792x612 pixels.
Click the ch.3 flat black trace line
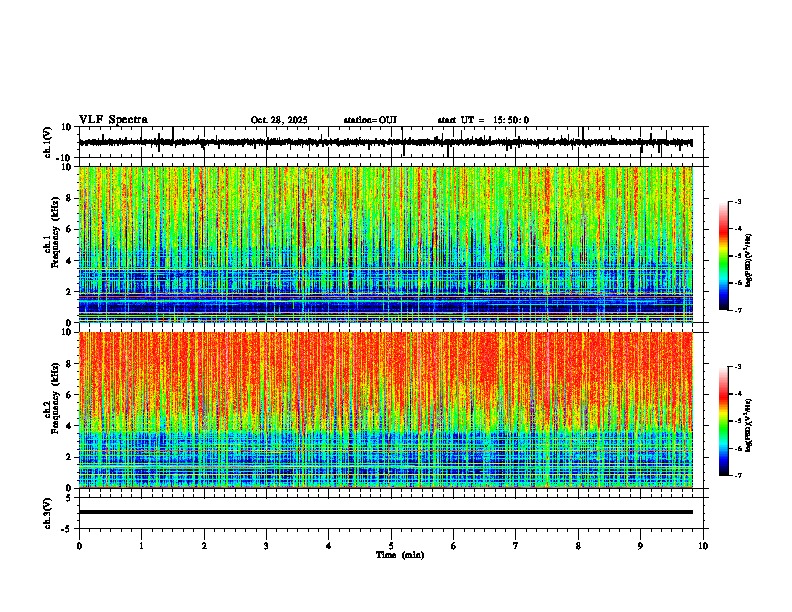pyautogui.click(x=386, y=512)
